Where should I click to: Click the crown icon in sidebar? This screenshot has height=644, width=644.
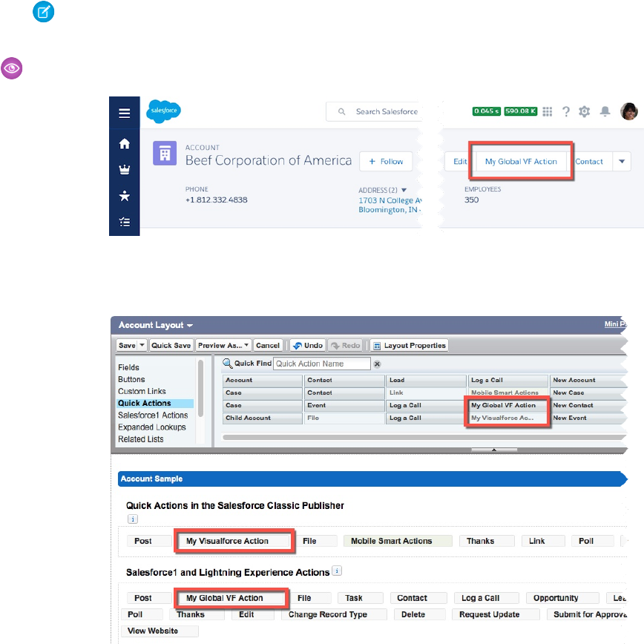point(125,169)
